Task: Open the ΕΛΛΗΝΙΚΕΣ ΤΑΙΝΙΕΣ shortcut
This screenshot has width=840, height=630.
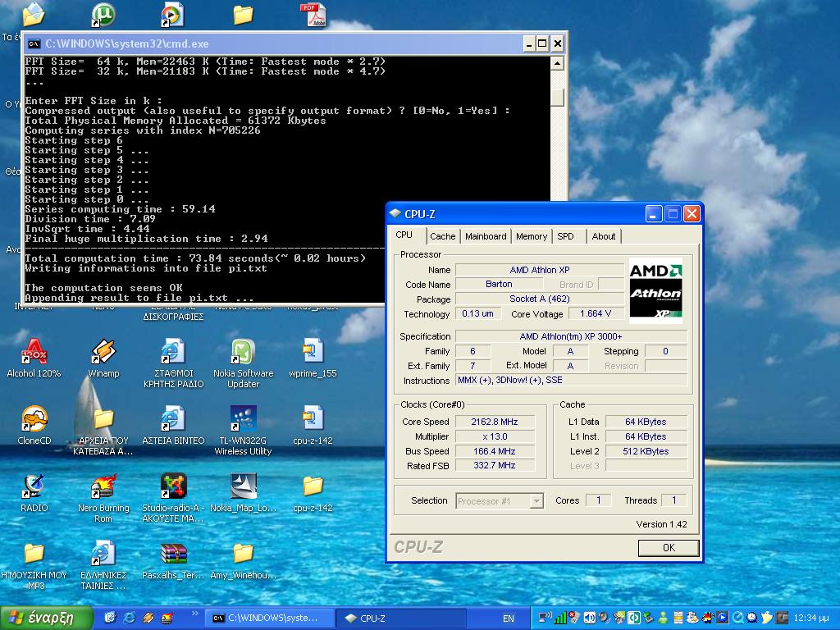Action: click(x=103, y=553)
